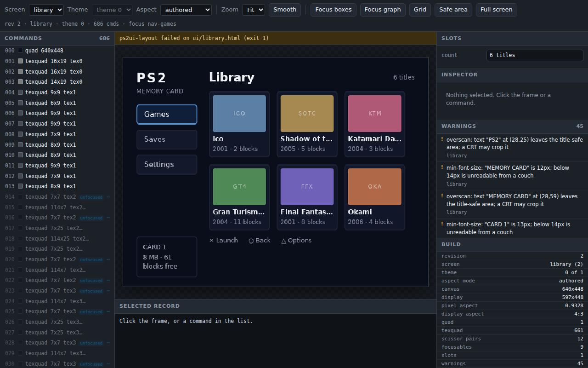
Task: Click the OKA Okami cover thumbnail
Action: (375, 187)
